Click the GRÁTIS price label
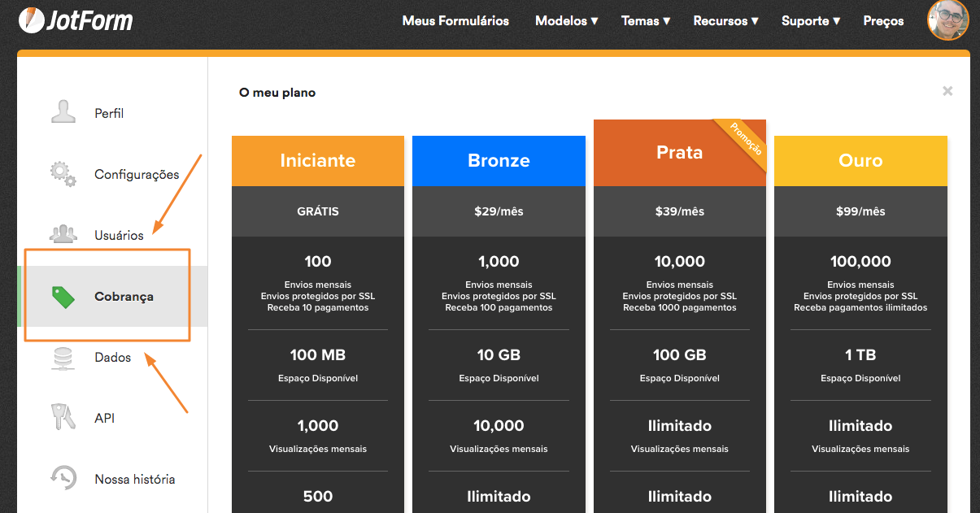 [x=318, y=211]
